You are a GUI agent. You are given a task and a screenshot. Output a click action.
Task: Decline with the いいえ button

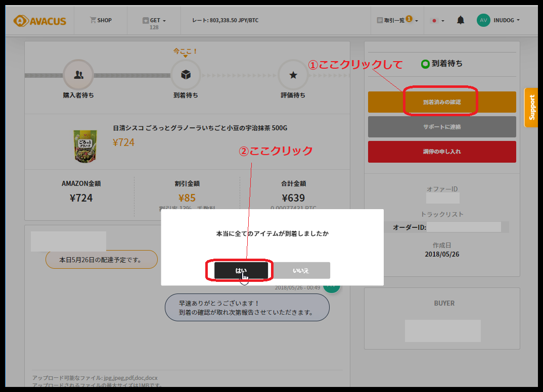pyautogui.click(x=301, y=270)
